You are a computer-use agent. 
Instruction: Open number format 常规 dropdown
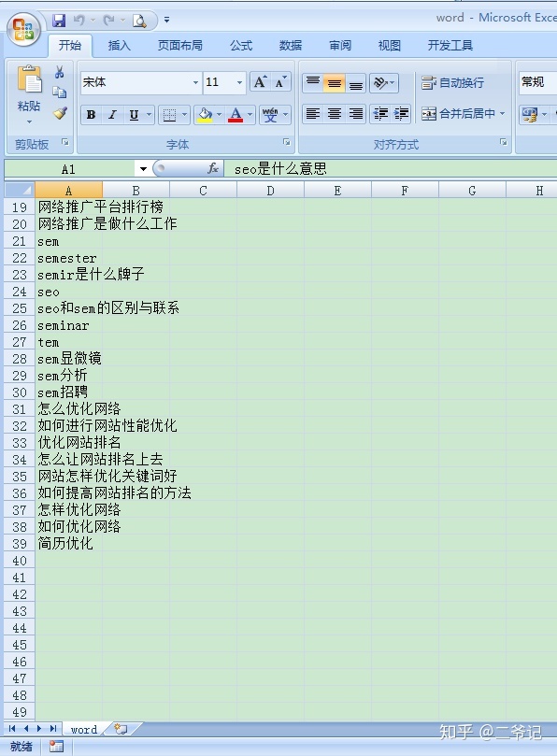(537, 82)
